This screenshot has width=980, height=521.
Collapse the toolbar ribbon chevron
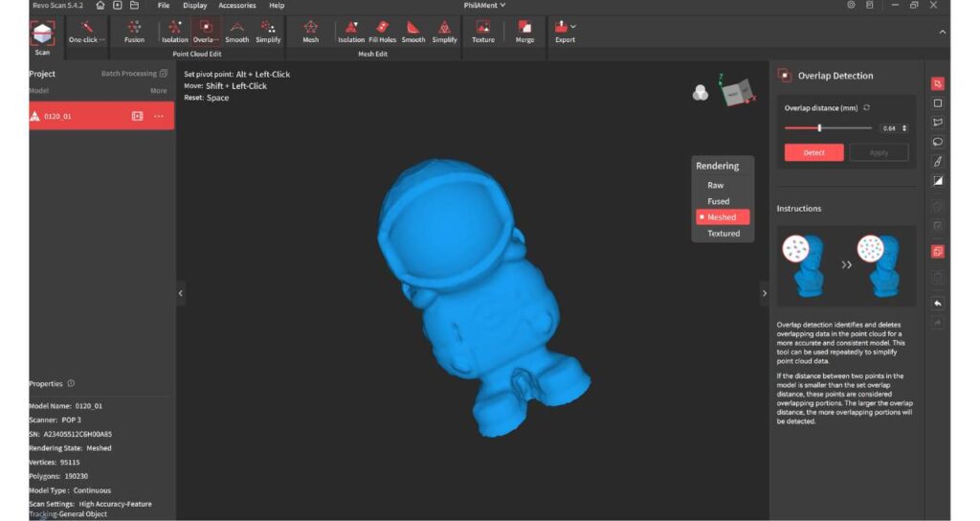(x=943, y=32)
